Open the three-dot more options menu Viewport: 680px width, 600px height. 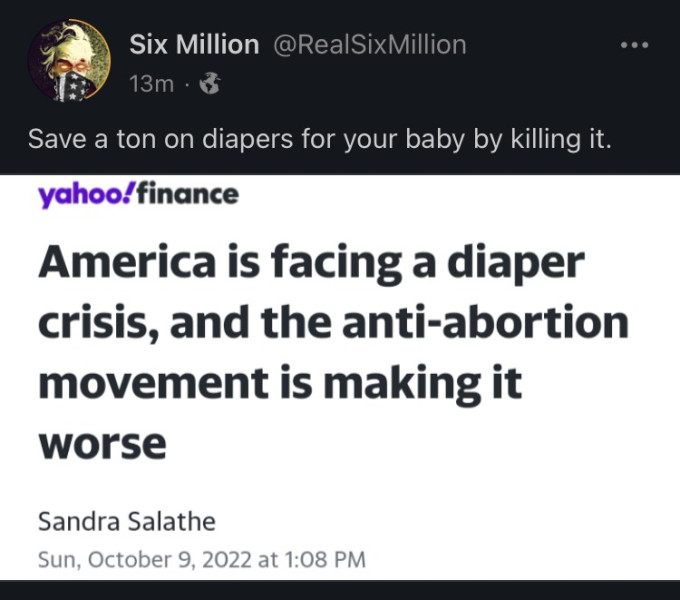click(x=634, y=46)
